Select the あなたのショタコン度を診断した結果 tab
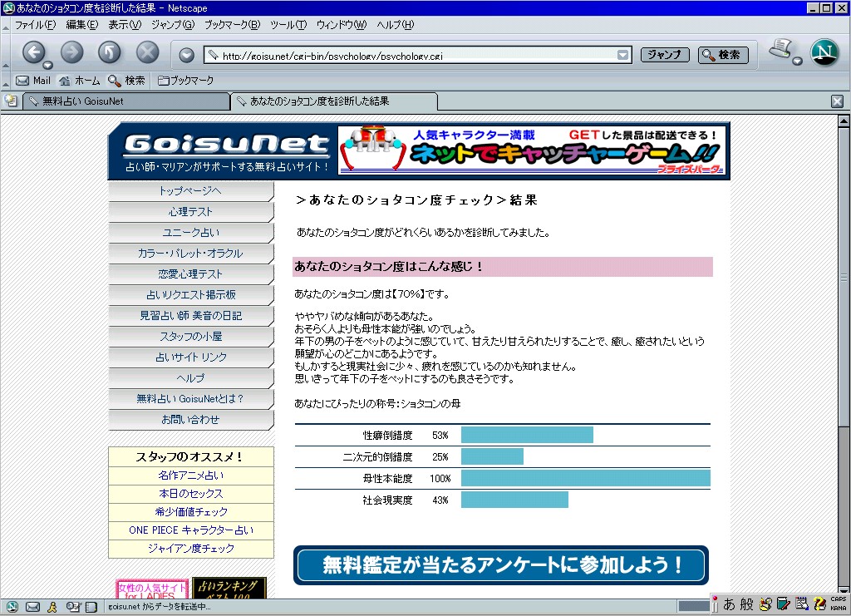The height and width of the screenshot is (616, 851). tap(334, 101)
